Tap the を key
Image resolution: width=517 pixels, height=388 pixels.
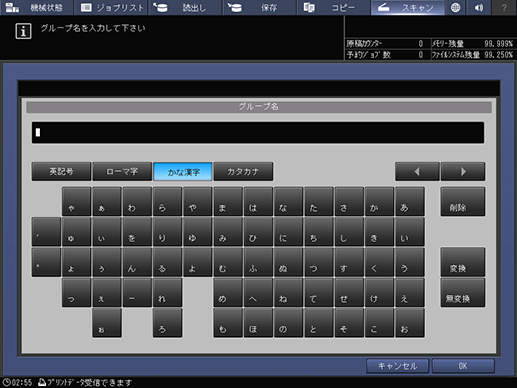[x=137, y=232]
